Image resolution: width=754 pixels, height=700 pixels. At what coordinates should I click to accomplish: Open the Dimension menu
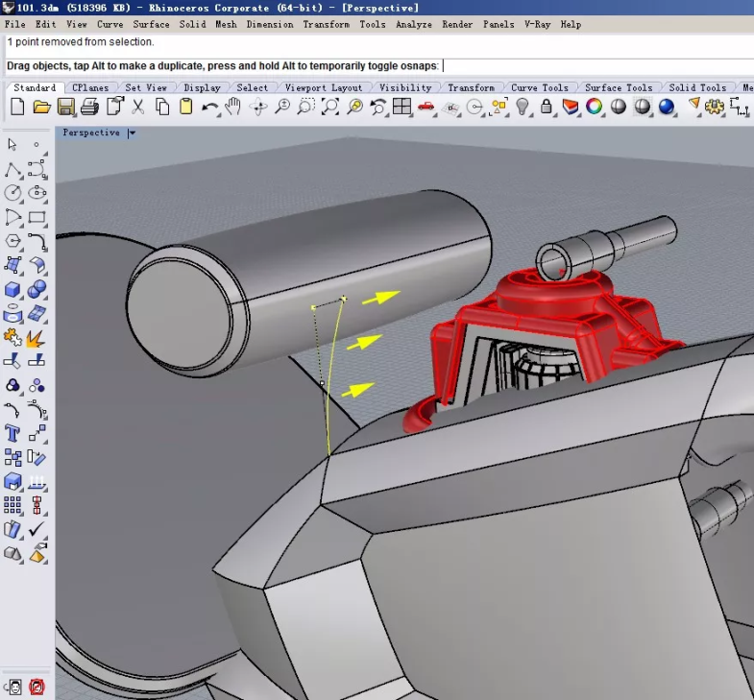(270, 24)
